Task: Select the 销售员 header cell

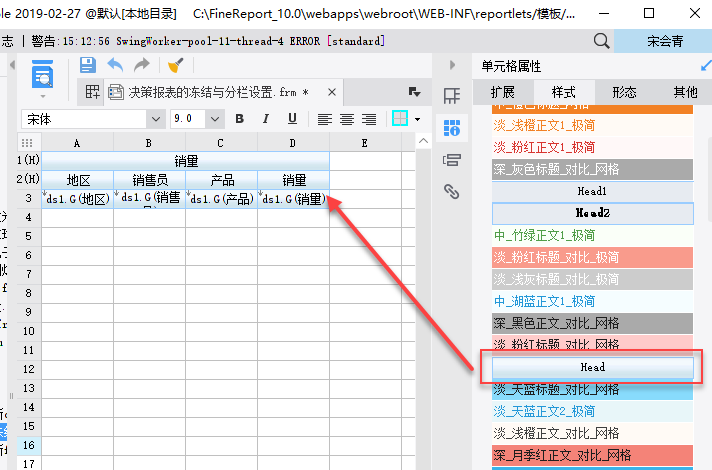Action: pyautogui.click(x=149, y=180)
